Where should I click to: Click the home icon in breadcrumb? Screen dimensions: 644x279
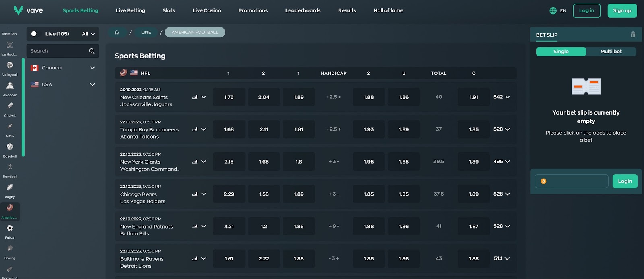coord(117,32)
